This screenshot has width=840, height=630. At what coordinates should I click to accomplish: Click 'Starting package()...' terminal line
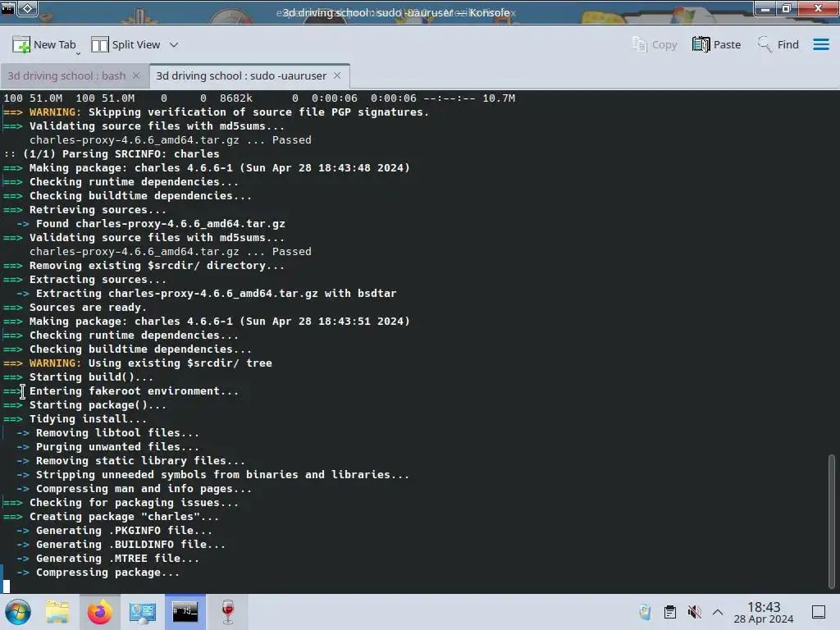point(98,404)
